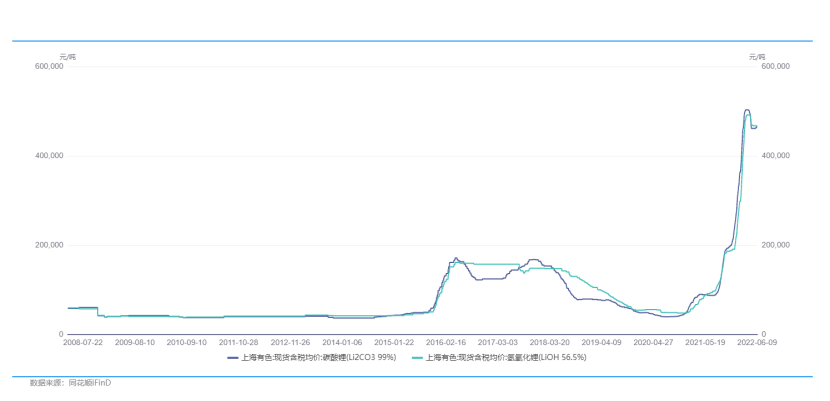The width and height of the screenshot is (830, 401).
Task: Click the 2022-06-09 x-axis date label
Action: coord(756,342)
